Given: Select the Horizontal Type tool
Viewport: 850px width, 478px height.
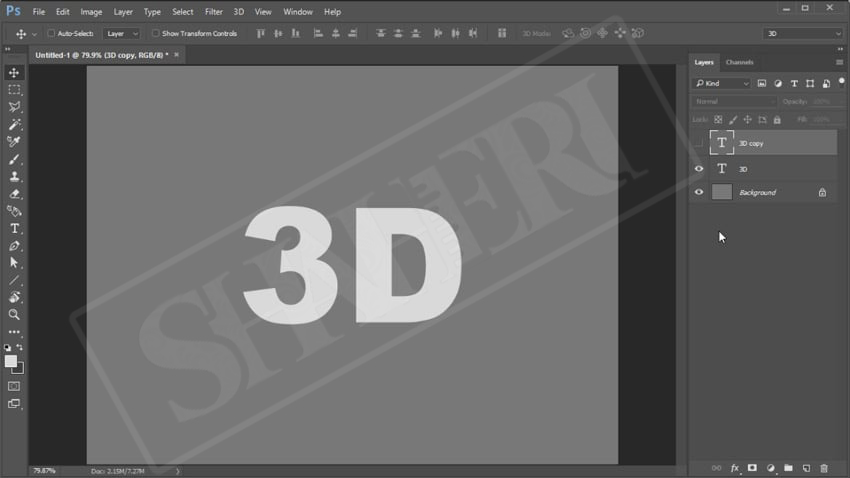Looking at the screenshot, I should 14,228.
